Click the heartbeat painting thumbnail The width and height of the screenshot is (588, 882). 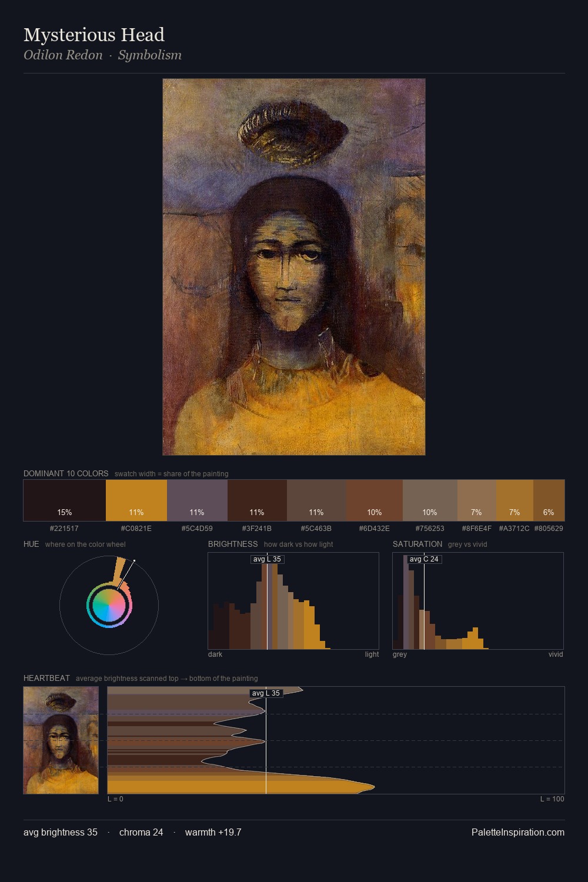pos(61,740)
